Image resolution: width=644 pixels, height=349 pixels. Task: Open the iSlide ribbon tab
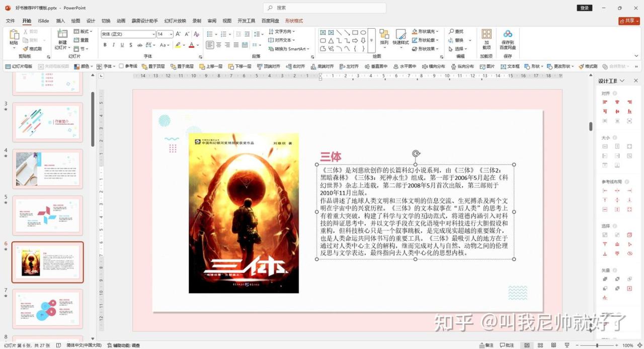pos(43,21)
